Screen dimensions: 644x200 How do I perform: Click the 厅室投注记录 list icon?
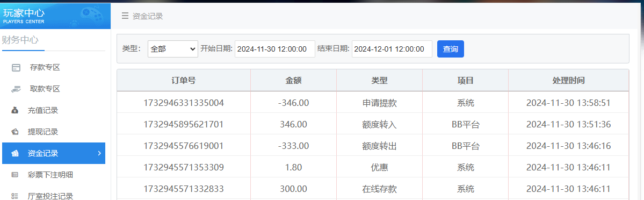coord(15,196)
